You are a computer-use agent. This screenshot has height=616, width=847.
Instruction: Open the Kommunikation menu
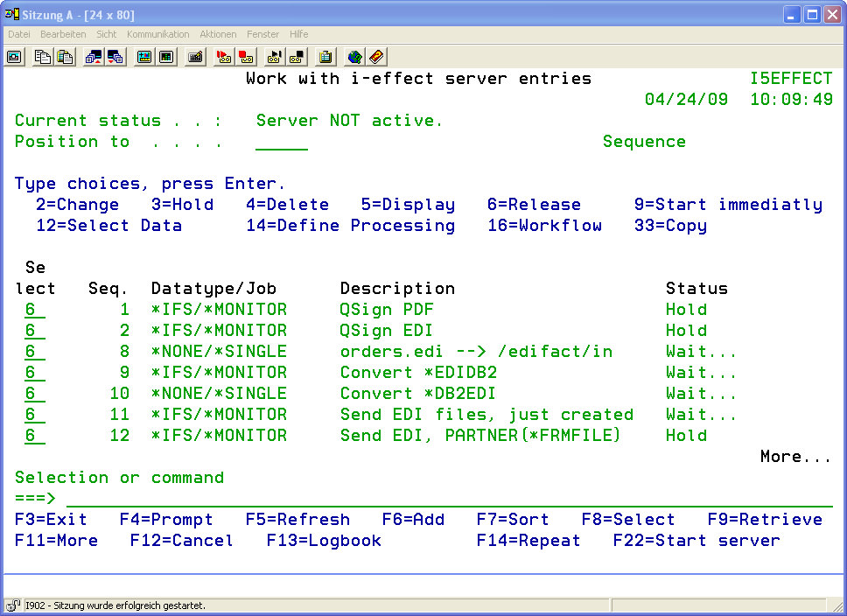(x=157, y=34)
